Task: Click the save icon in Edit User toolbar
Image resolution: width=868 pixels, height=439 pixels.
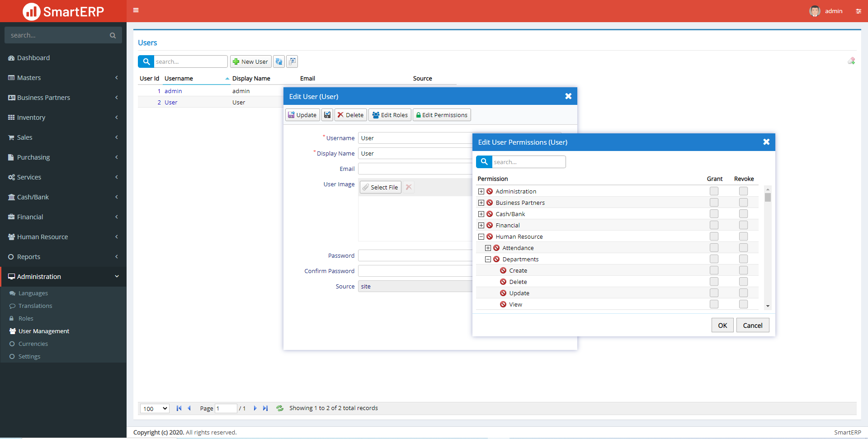Action: point(327,115)
